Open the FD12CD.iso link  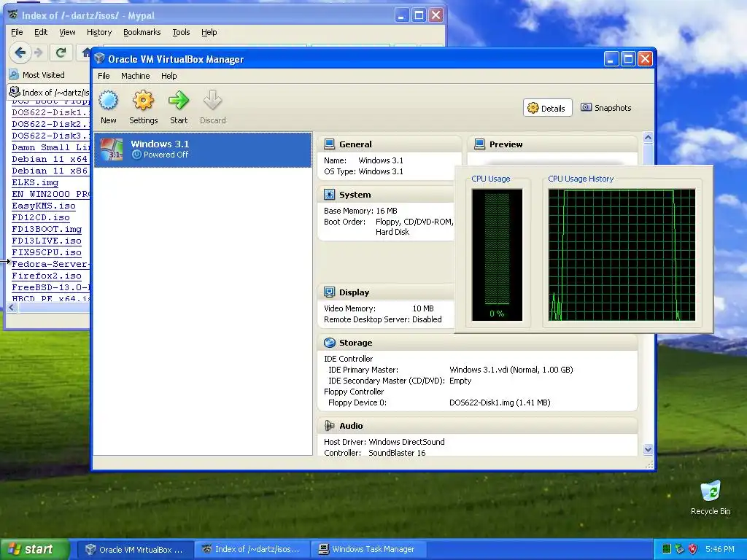point(41,217)
